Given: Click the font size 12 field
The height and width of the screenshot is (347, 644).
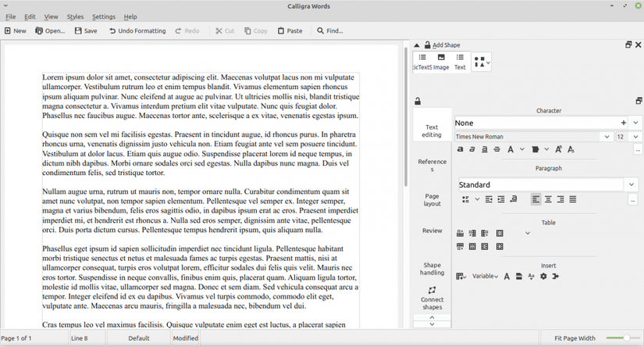Looking at the screenshot, I should pos(621,137).
